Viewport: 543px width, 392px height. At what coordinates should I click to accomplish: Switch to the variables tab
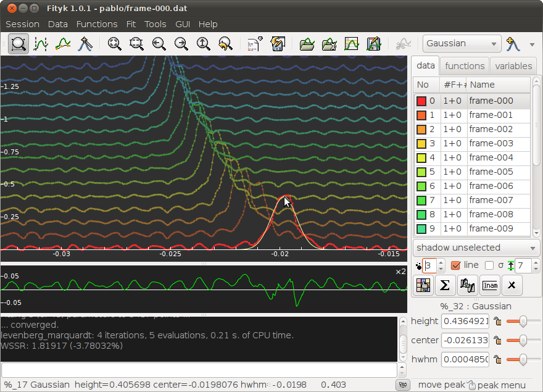point(513,66)
